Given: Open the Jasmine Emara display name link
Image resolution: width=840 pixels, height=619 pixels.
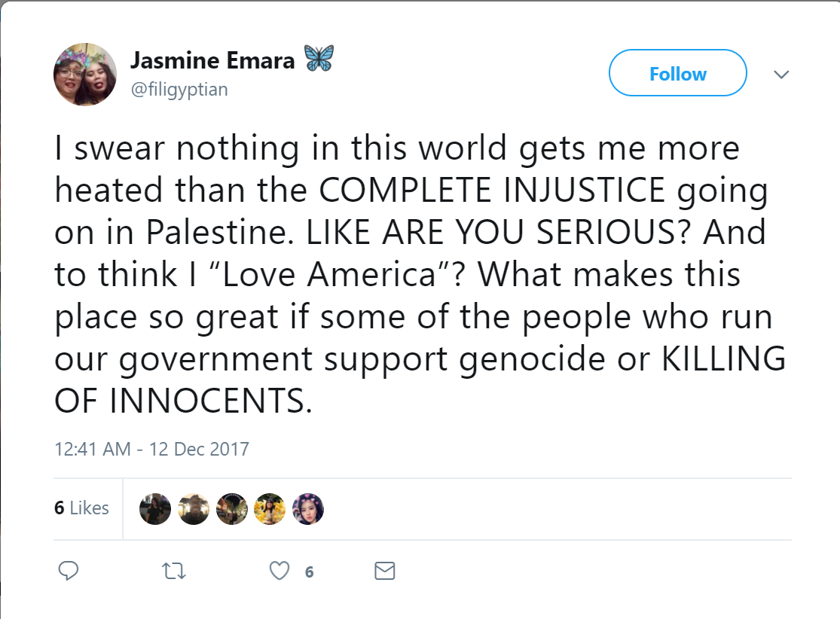Looking at the screenshot, I should (x=212, y=60).
